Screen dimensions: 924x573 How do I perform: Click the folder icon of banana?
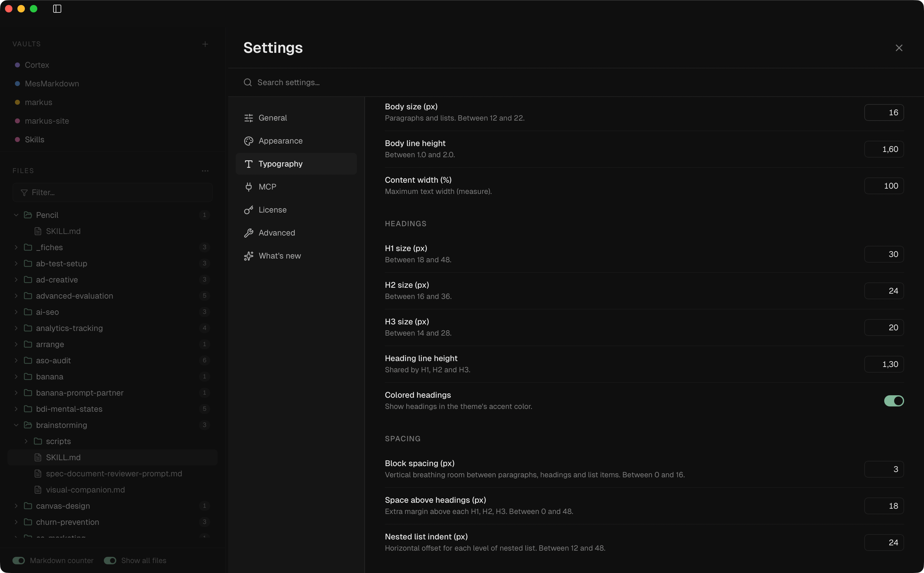point(28,377)
